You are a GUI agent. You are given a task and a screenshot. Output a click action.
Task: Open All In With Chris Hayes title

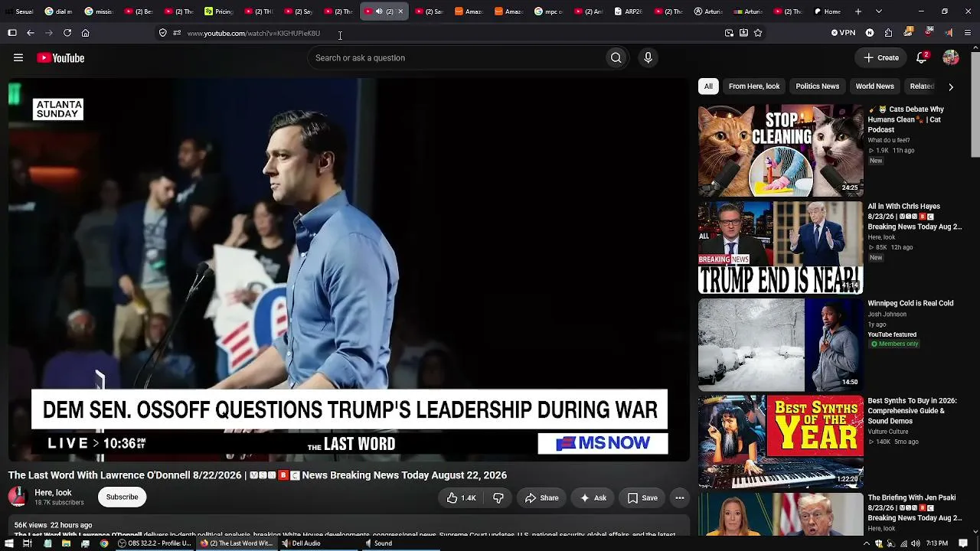tap(914, 217)
